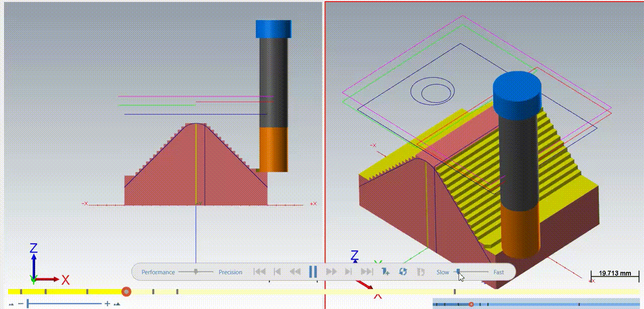Fast forward the simulation
The image size is (644, 309).
[331, 272]
